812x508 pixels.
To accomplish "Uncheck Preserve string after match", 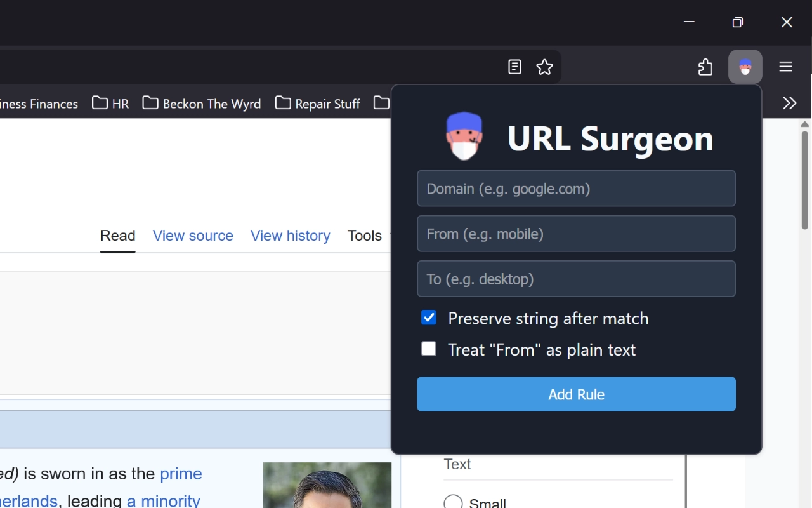I will (429, 317).
